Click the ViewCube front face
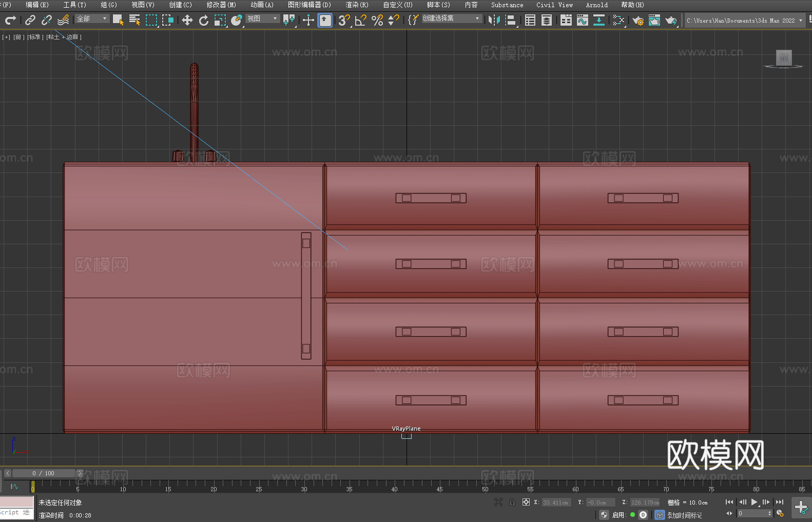 [784, 57]
